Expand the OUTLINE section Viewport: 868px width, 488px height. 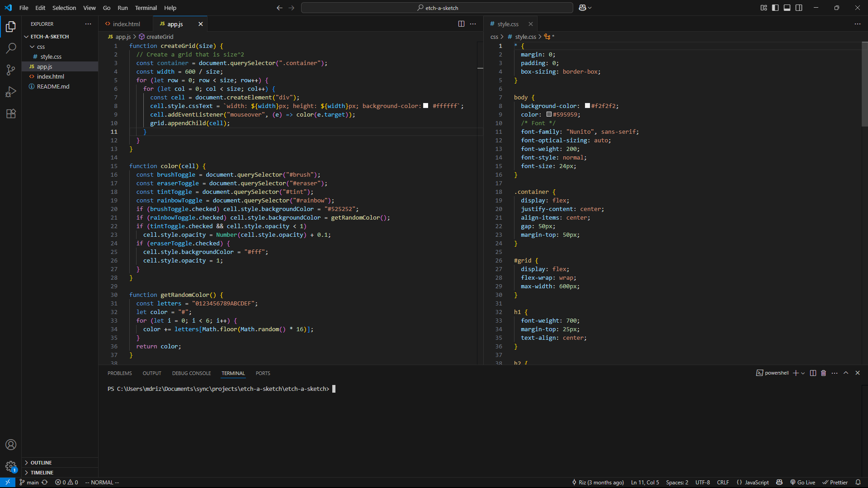(41, 463)
